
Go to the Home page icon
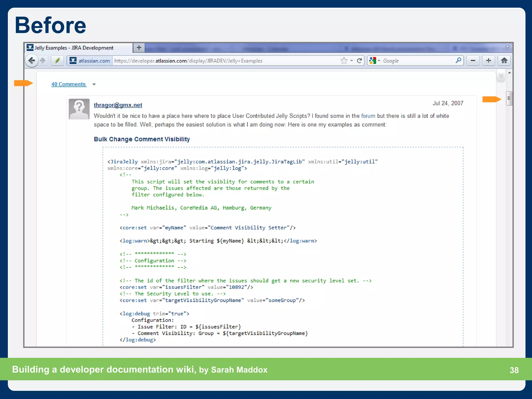pos(504,61)
